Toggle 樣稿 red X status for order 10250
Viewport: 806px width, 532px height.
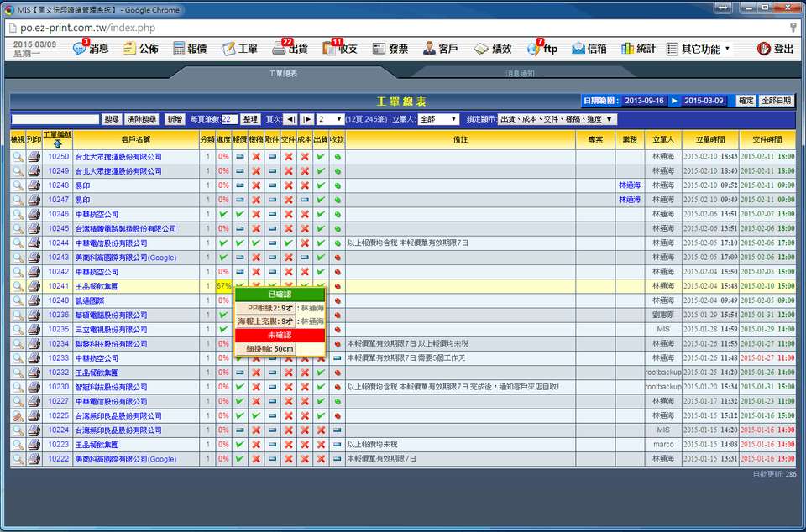[x=256, y=157]
